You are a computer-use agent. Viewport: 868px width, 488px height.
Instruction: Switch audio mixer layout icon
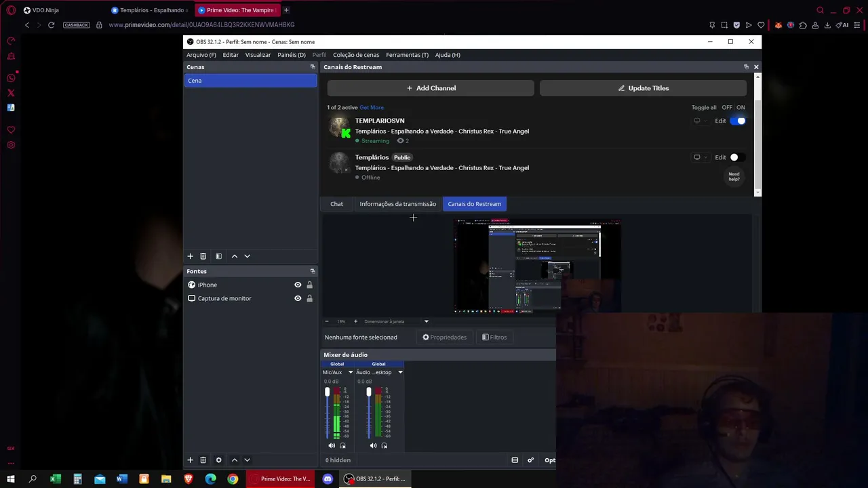[515, 460]
